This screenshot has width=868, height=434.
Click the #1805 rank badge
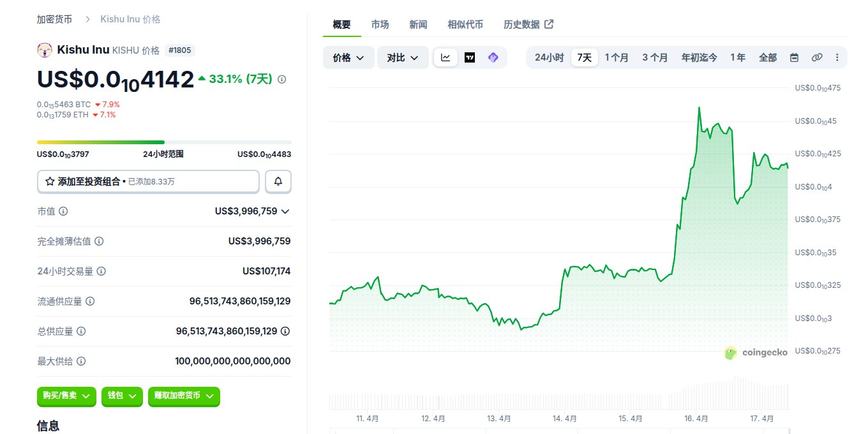click(x=179, y=50)
